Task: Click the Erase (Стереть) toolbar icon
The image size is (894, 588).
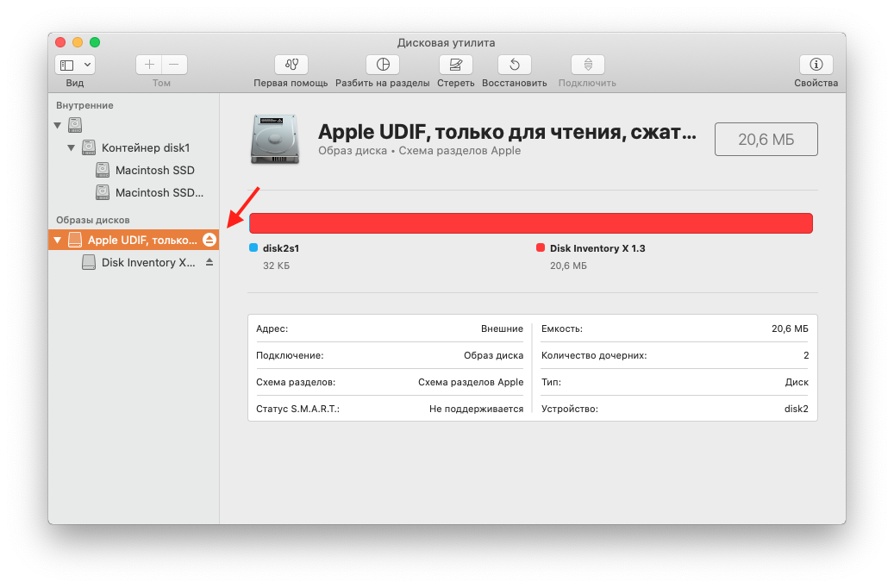Action: pos(455,65)
